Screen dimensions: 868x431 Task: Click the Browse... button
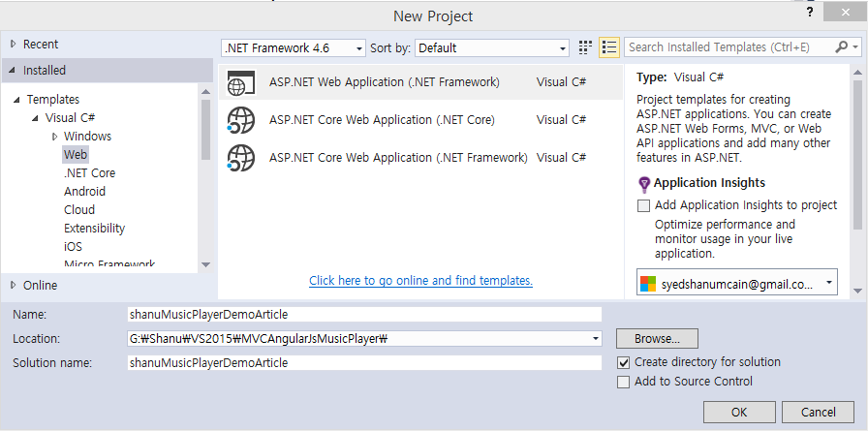[x=657, y=339]
